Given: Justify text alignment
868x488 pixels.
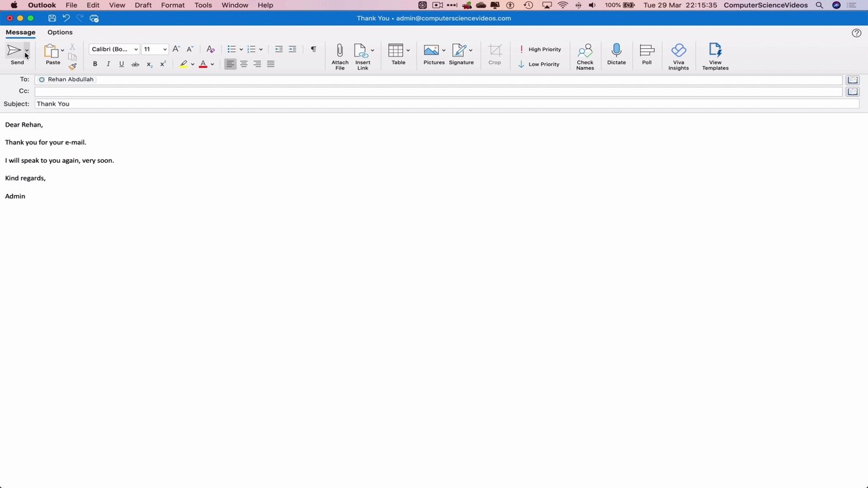Looking at the screenshot, I should (271, 64).
